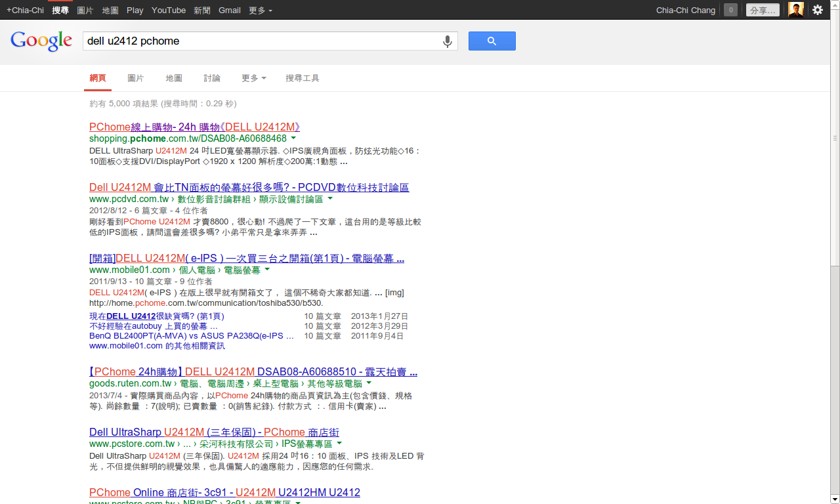Switch to the 討論 results tab
Viewport: 840px width, 504px height.
[x=212, y=78]
